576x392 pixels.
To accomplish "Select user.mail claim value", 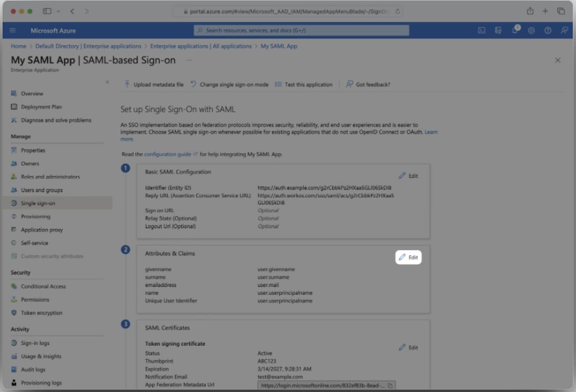I will click(x=268, y=285).
